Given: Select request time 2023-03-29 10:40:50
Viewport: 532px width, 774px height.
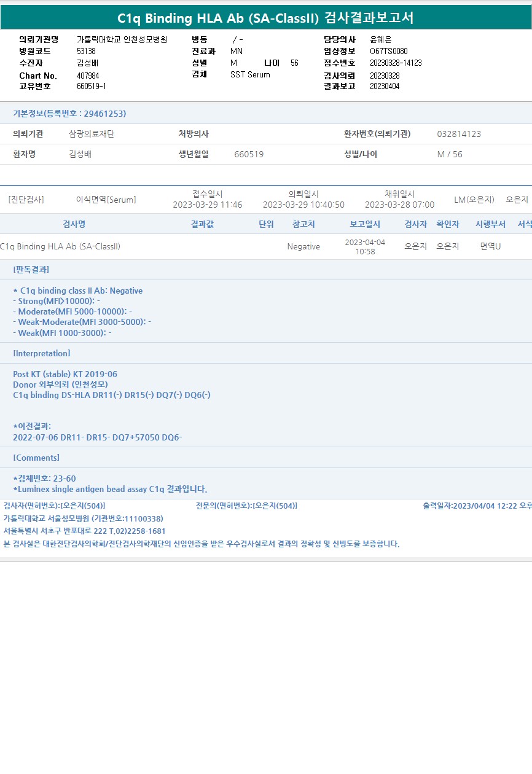Looking at the screenshot, I should 303,205.
